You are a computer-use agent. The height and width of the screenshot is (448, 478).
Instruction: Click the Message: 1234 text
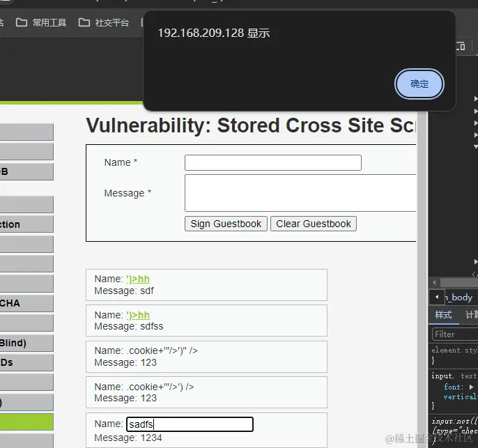pos(128,438)
